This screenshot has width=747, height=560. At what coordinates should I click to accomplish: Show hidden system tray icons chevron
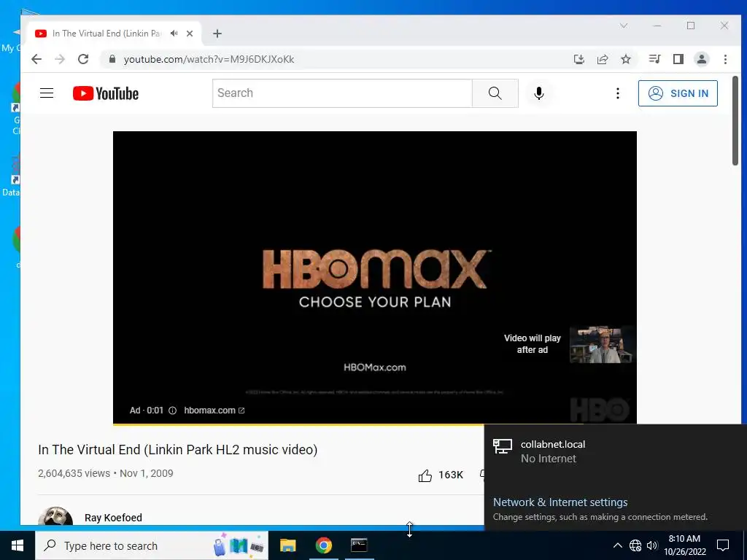pos(617,545)
